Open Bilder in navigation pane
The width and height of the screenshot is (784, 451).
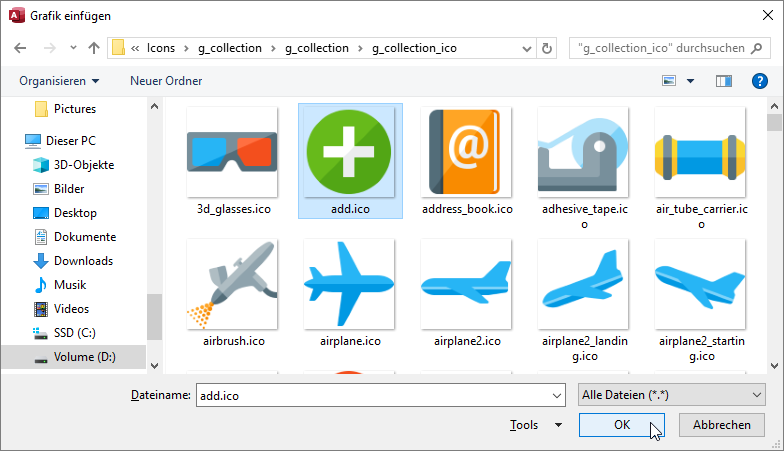pos(58,189)
